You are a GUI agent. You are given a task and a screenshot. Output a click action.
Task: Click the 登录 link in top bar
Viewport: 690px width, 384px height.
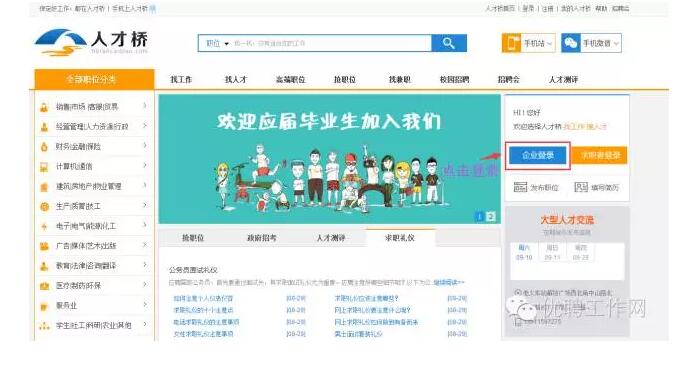(528, 8)
